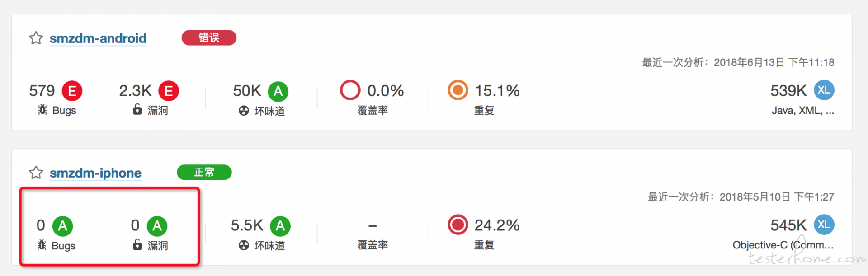Open the smzdm-android project link
868x276 pixels.
[98, 38]
